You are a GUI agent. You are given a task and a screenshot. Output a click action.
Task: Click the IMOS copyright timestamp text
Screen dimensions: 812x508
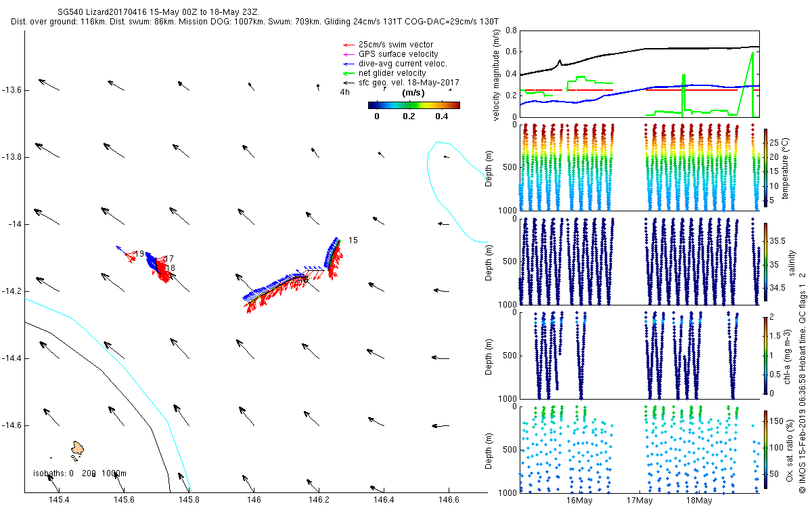tap(803, 379)
